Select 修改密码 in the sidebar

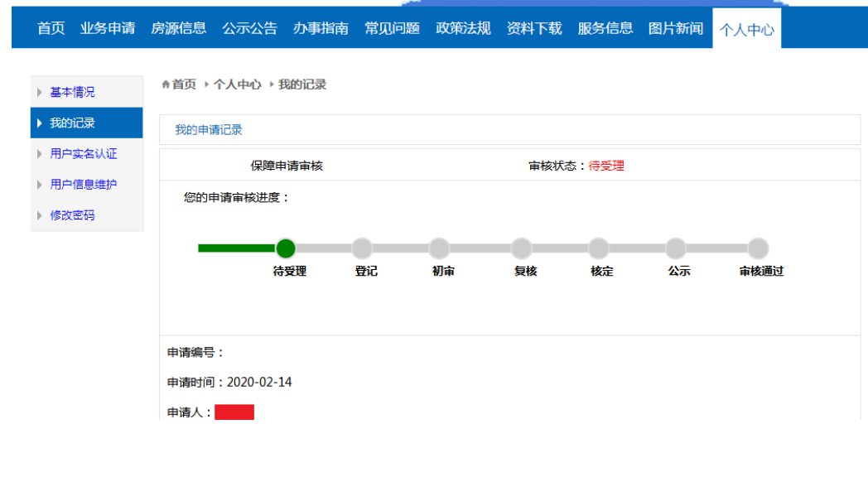72,215
